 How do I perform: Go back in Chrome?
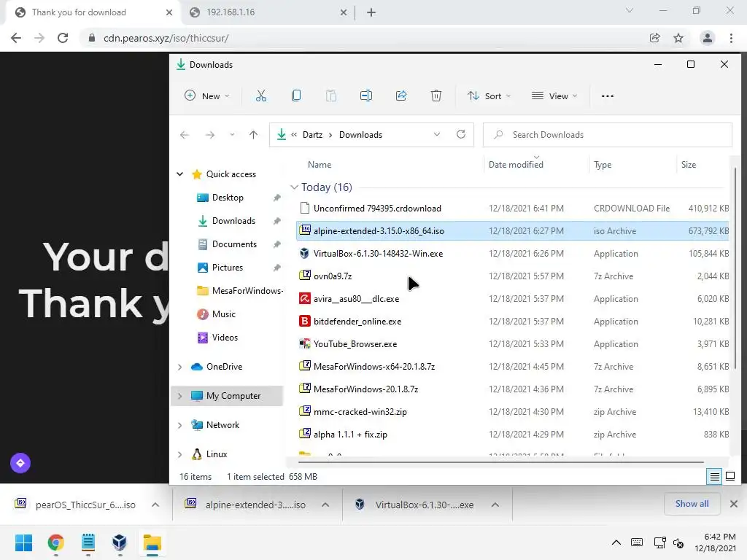16,38
